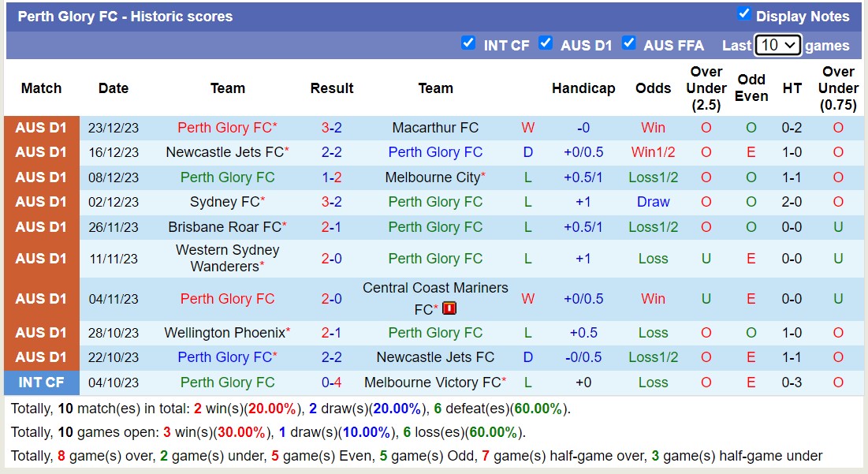Open the Macarthur FC team page
Screen dimensions: 868x474
coord(435,127)
